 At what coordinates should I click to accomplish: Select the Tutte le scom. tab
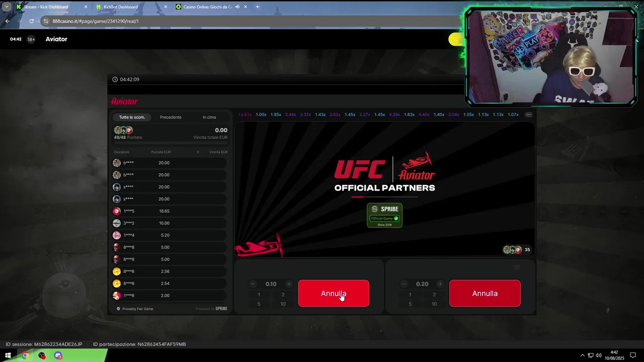(132, 117)
